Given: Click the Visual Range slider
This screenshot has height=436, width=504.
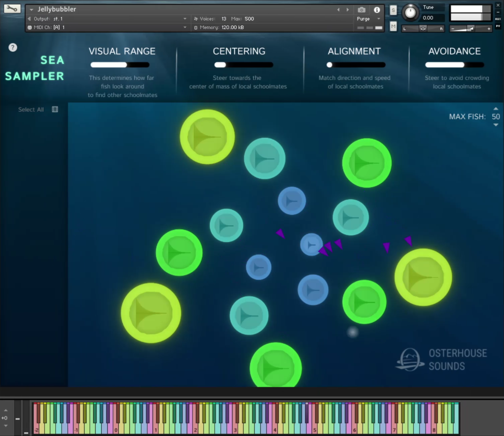Looking at the screenshot, I should point(120,65).
